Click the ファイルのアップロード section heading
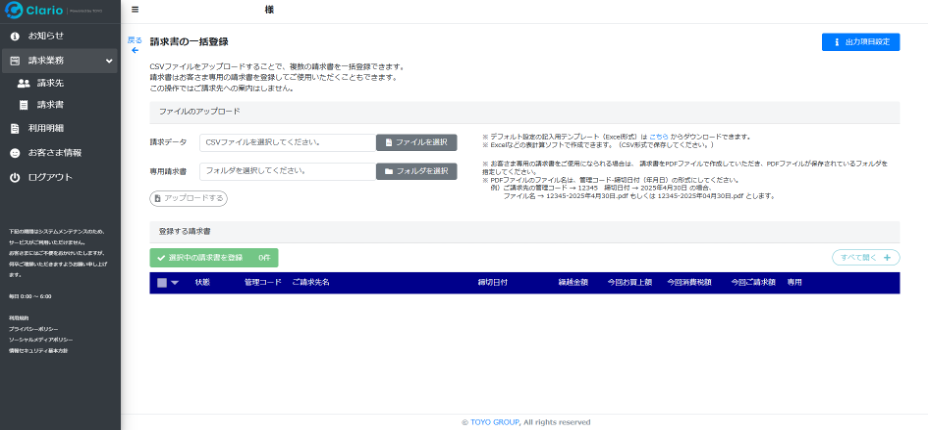Image resolution: width=928 pixels, height=430 pixels. pos(199,111)
